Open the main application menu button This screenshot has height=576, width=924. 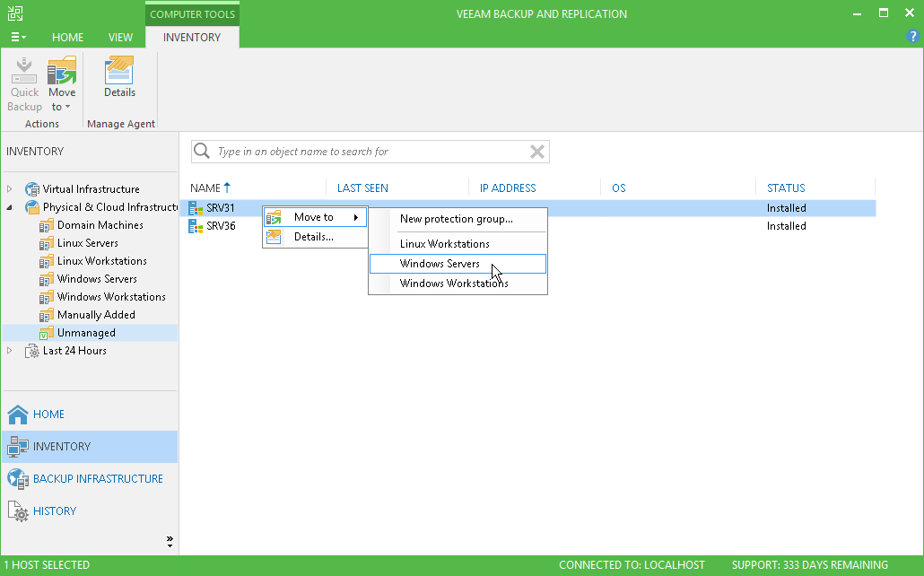point(18,37)
